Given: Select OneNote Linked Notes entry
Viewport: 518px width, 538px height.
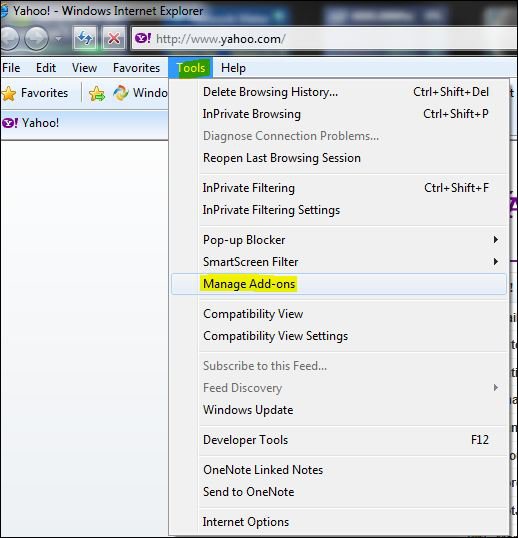Looking at the screenshot, I should click(339, 470).
